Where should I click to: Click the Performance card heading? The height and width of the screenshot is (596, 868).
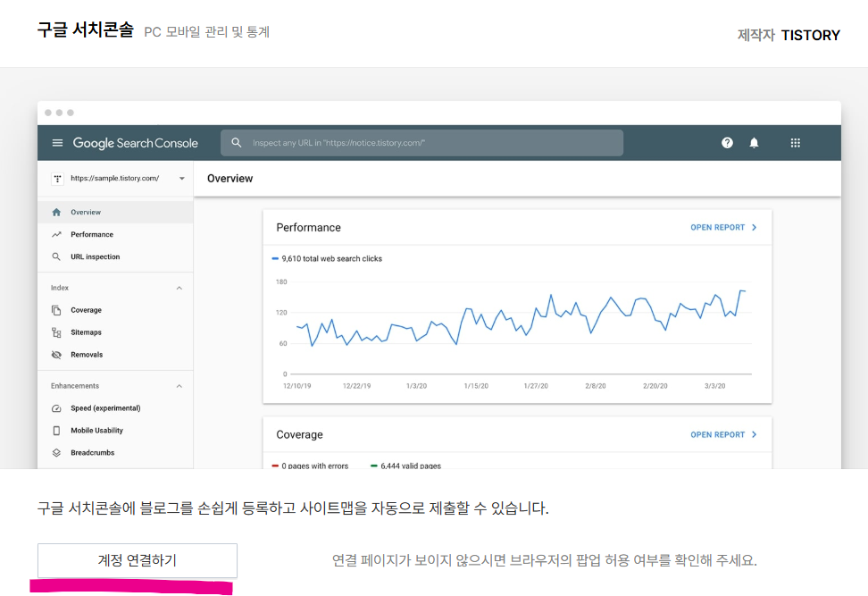coord(308,228)
